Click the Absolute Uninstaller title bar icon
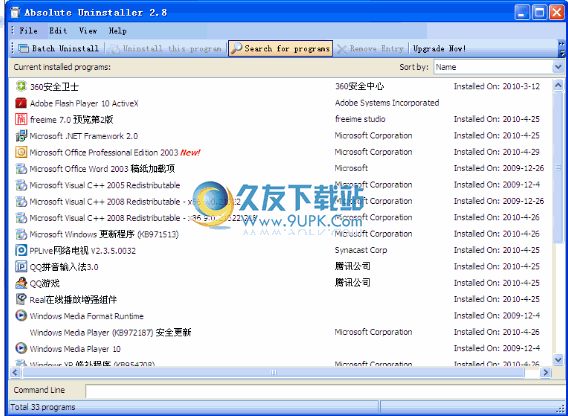Viewport: 568px width, 416px height. tap(15, 12)
